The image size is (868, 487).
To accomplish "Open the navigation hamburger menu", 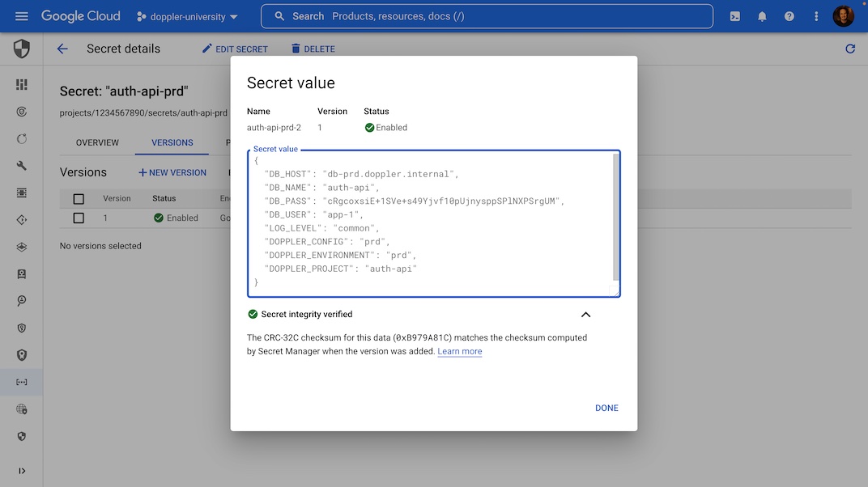I will click(x=22, y=15).
